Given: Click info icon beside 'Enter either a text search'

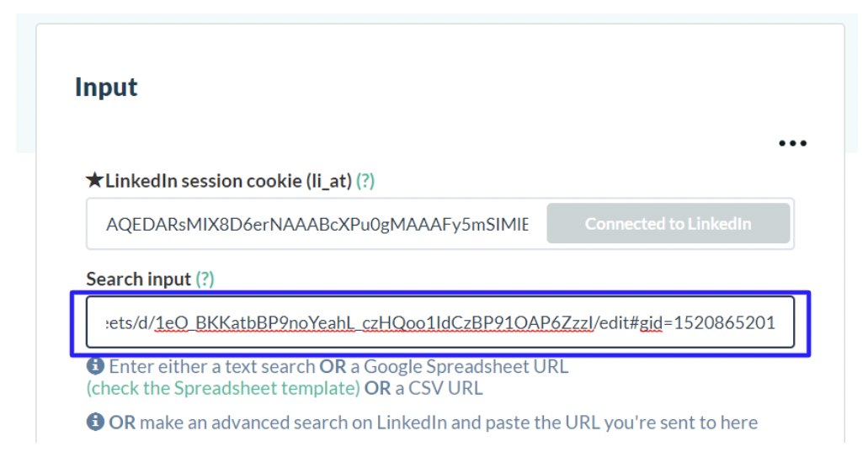Looking at the screenshot, I should coord(95,365).
